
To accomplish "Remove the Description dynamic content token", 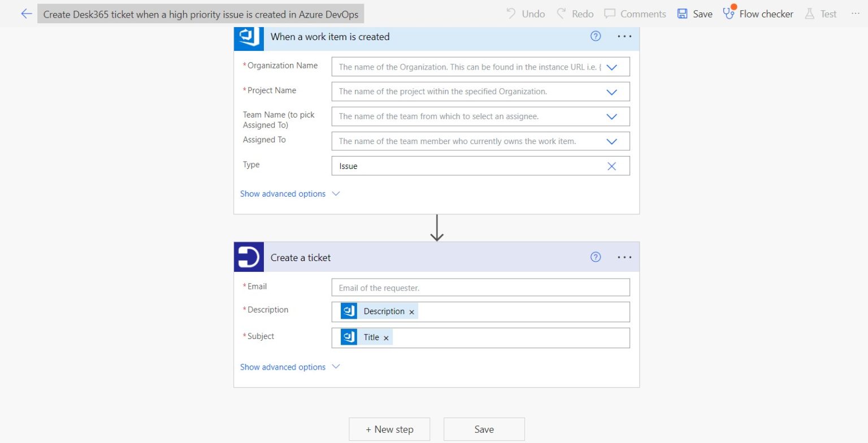I will point(411,311).
